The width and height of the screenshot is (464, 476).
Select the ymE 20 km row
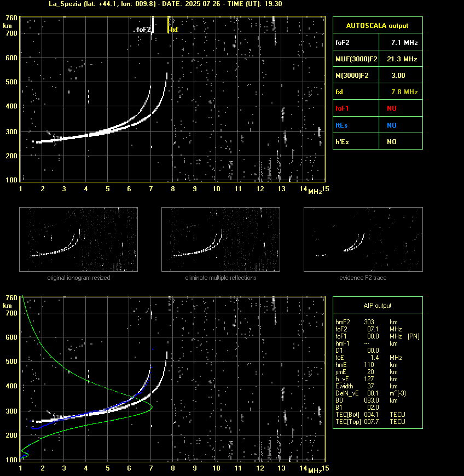[x=367, y=372]
